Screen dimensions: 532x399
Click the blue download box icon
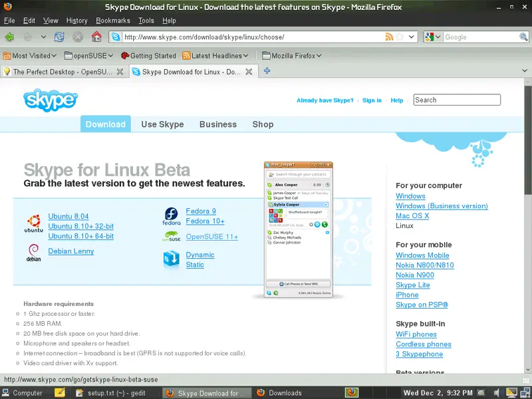(x=172, y=259)
